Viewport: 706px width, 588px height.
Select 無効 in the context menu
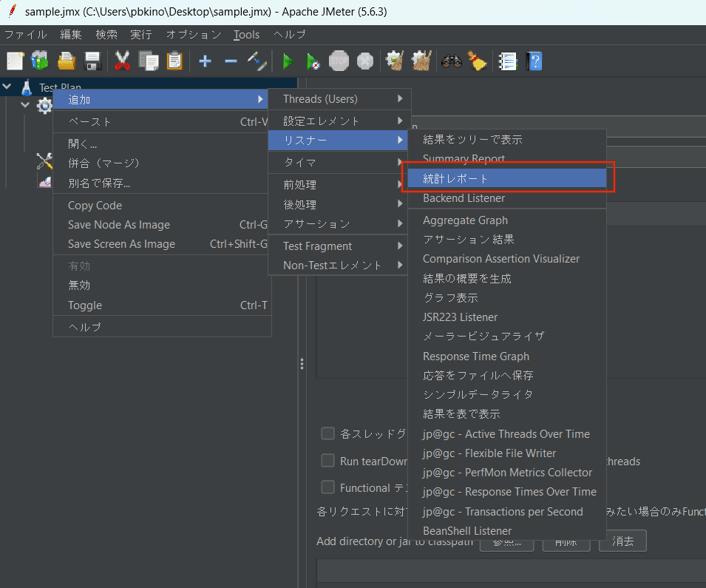[162, 285]
